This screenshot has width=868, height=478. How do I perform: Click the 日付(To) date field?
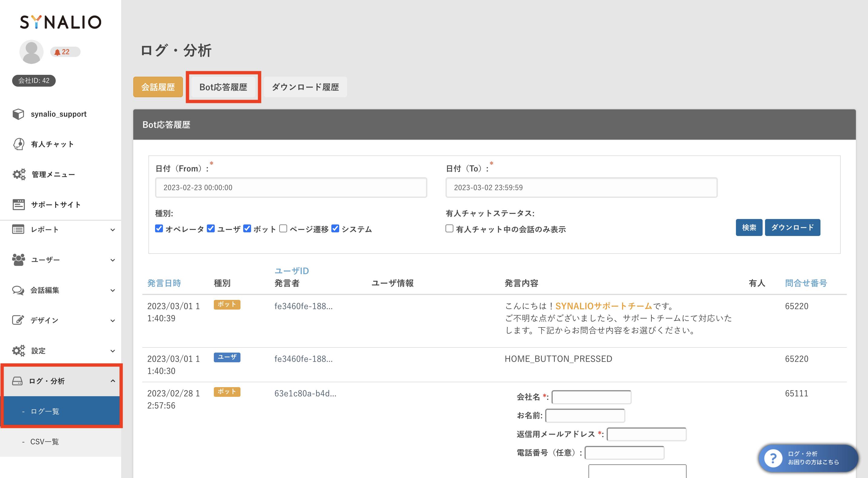click(581, 188)
